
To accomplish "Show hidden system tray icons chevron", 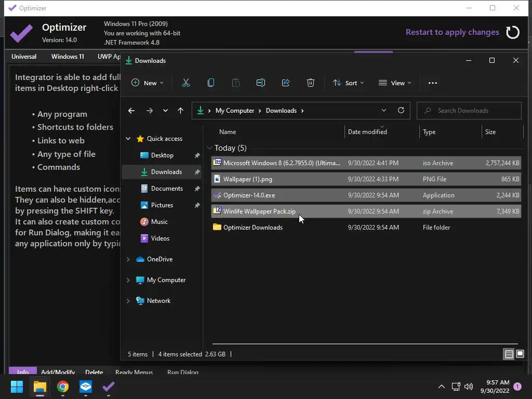I will (442, 387).
